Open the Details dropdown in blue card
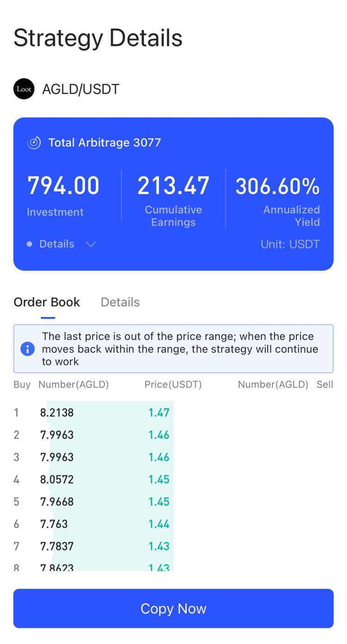 click(57, 244)
